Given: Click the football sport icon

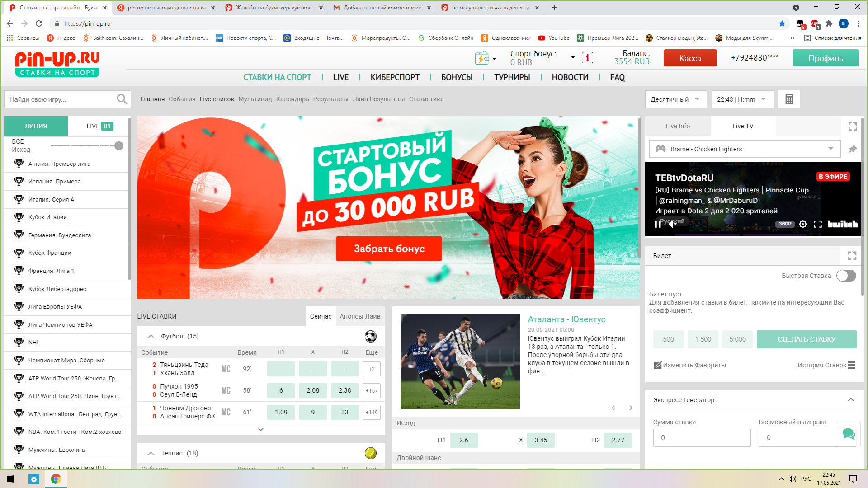Looking at the screenshot, I should (x=370, y=336).
